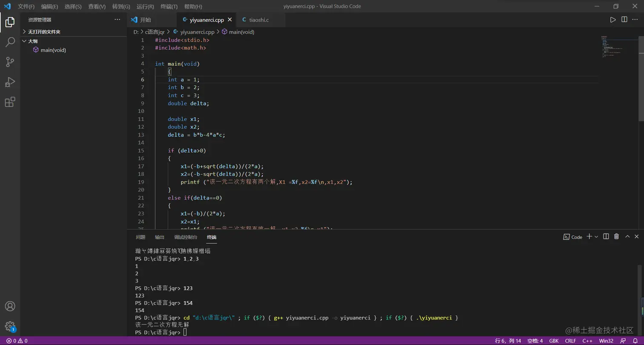This screenshot has width=644, height=345.
Task: Switch to the tiaoshi.c tab
Action: click(x=259, y=20)
